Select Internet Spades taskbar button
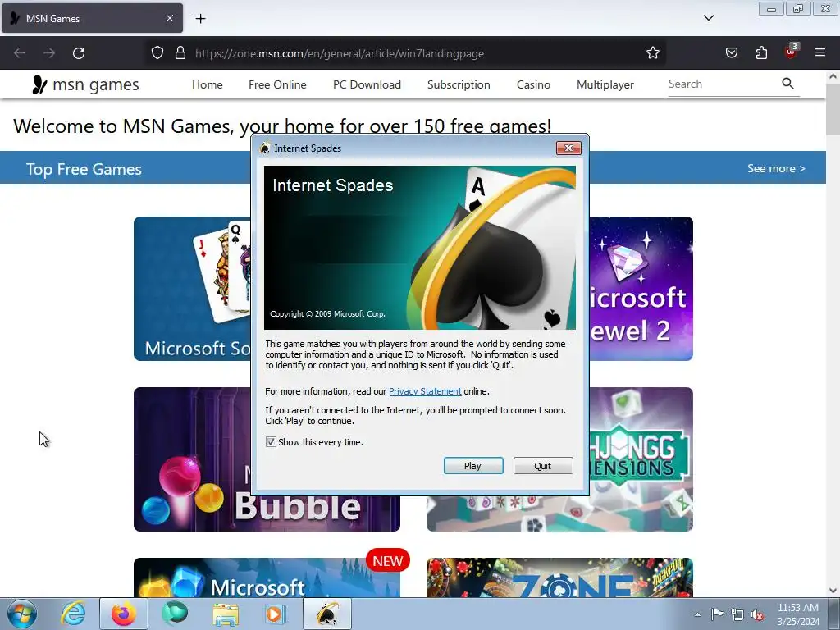This screenshot has width=840, height=630. 327,614
